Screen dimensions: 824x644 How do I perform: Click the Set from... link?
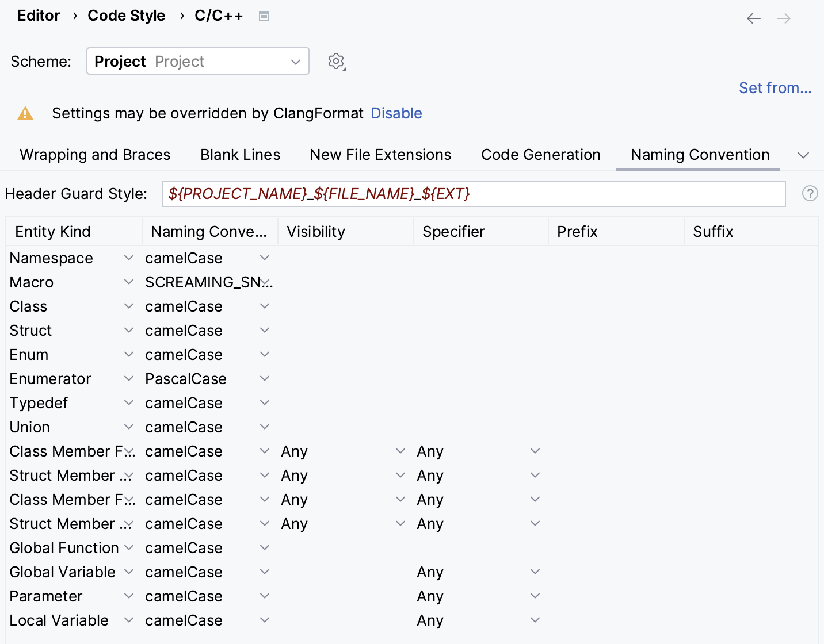click(775, 87)
